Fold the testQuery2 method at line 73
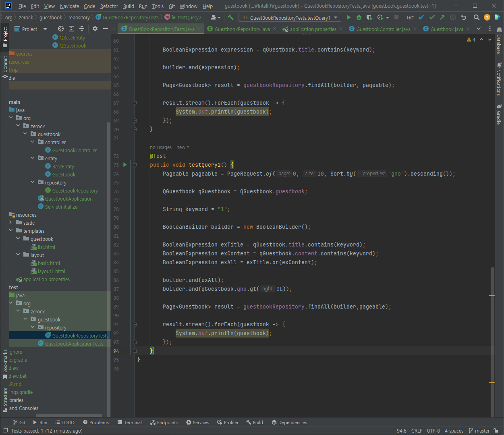This screenshot has height=435, width=504. 135,165
